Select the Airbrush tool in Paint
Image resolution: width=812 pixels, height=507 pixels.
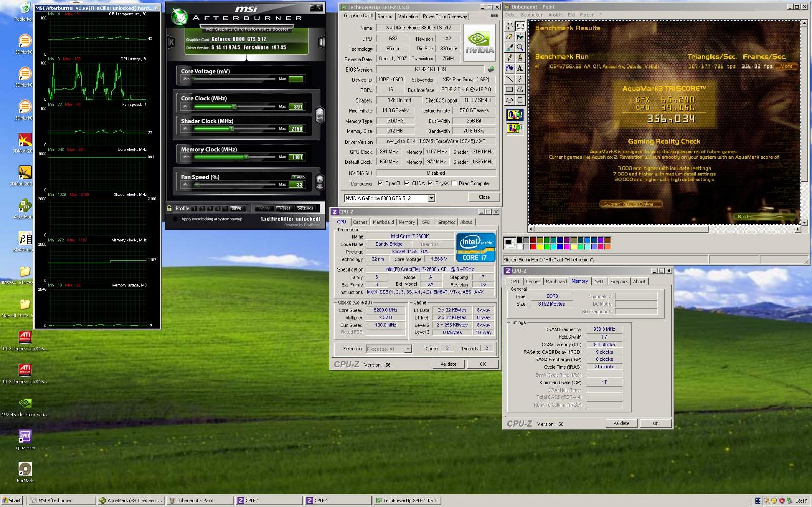[x=510, y=69]
